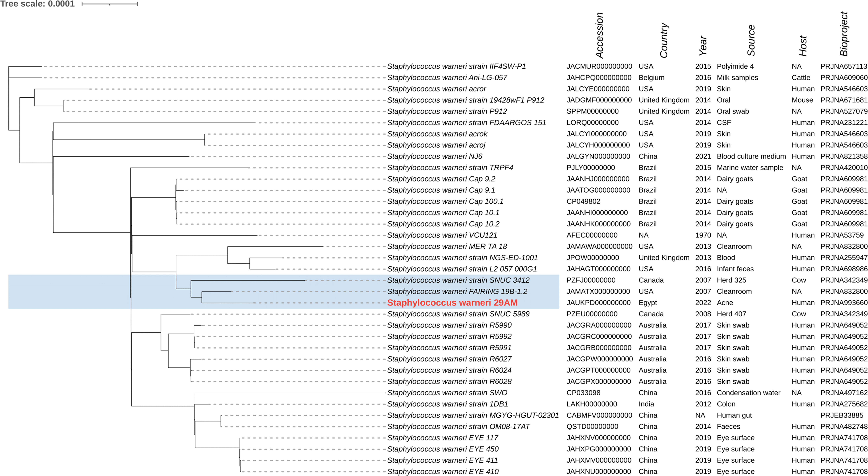868x476 pixels.
Task: Click accession LORQ00000000
Action: click(592, 123)
